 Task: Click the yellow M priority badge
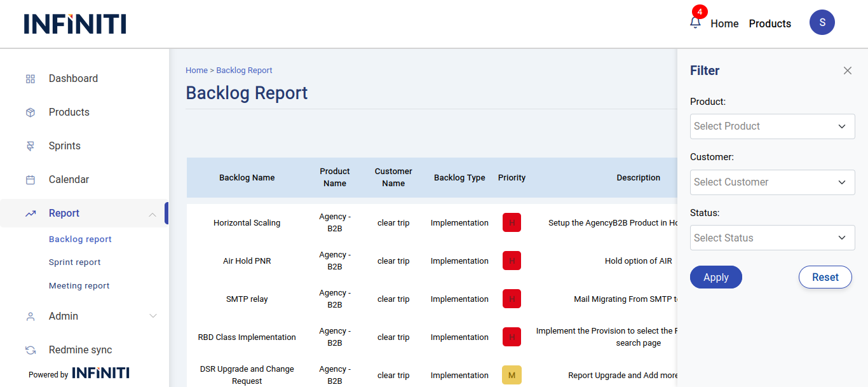point(512,376)
